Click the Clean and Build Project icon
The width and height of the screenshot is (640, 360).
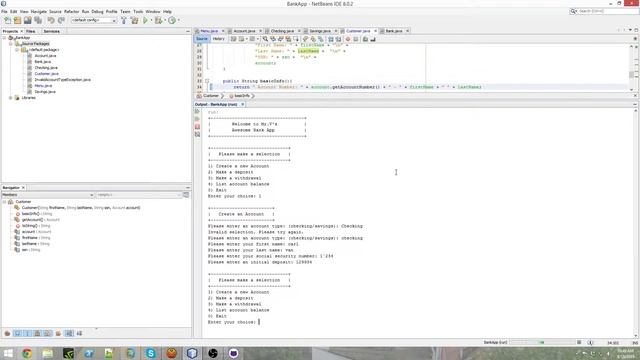click(x=134, y=20)
